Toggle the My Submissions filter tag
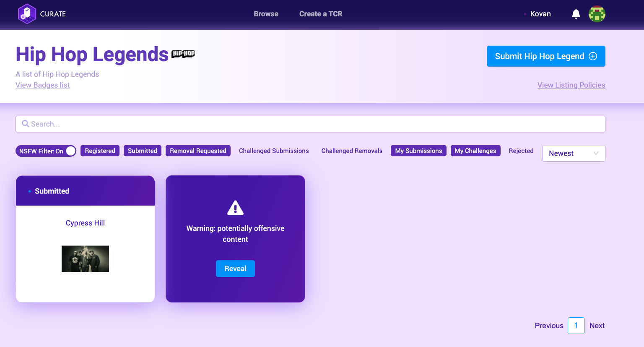This screenshot has height=347, width=644. click(x=418, y=151)
